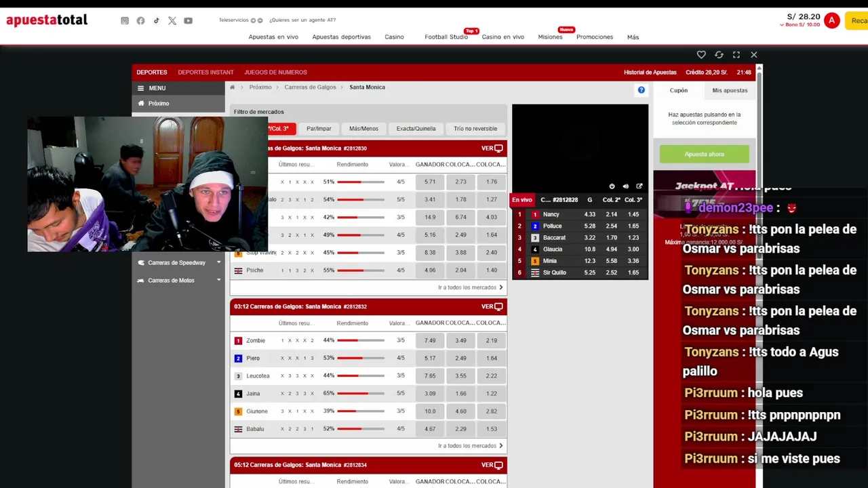Screen dimensions: 868x488
Task: Select Leucotea colocado odds 3.55
Action: pos(460,375)
